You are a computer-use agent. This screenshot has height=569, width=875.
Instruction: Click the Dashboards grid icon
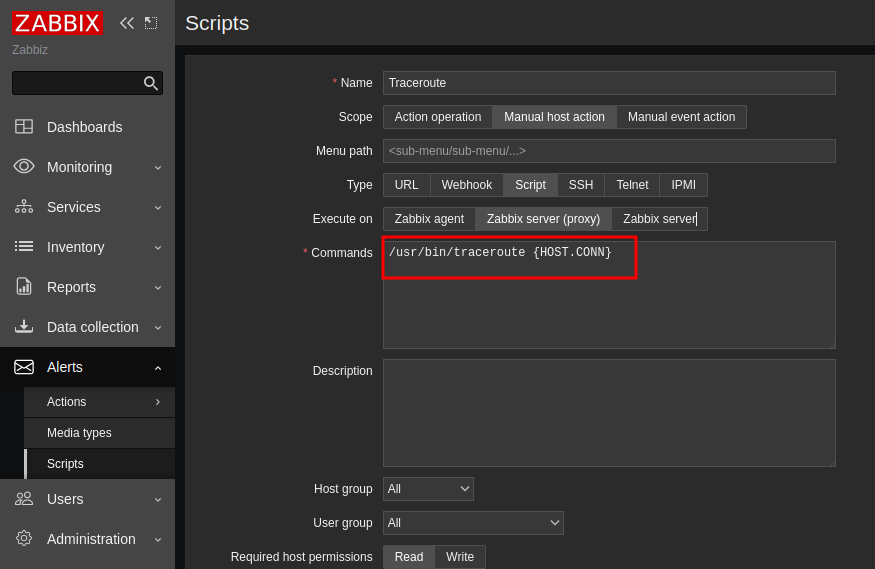24,127
